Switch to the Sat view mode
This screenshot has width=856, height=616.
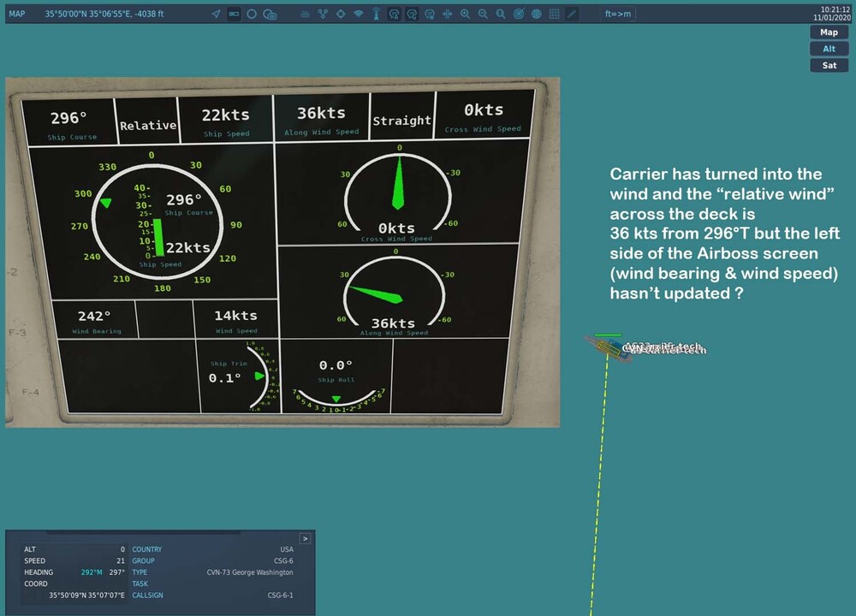pyautogui.click(x=829, y=66)
